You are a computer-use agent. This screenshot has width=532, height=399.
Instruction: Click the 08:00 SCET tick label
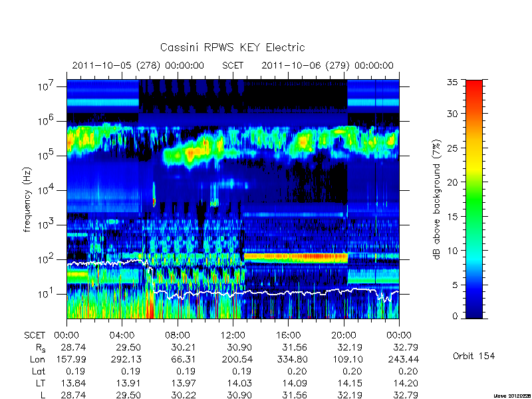178,336
